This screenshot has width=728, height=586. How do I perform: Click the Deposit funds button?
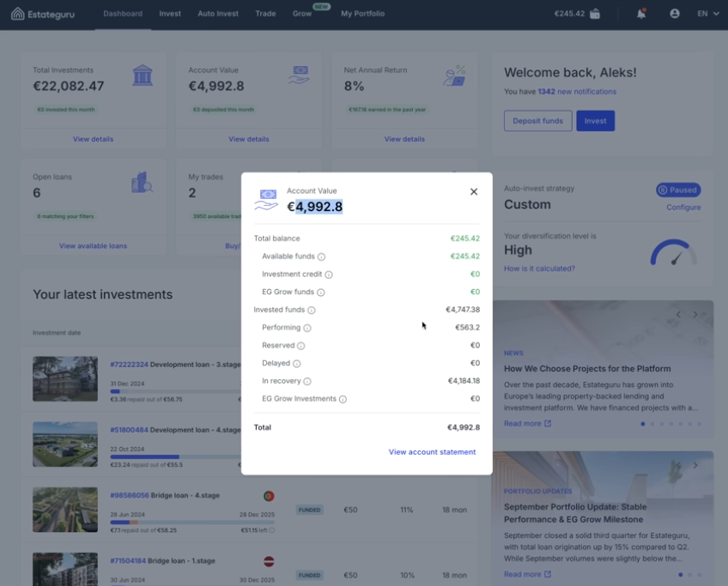(537, 121)
